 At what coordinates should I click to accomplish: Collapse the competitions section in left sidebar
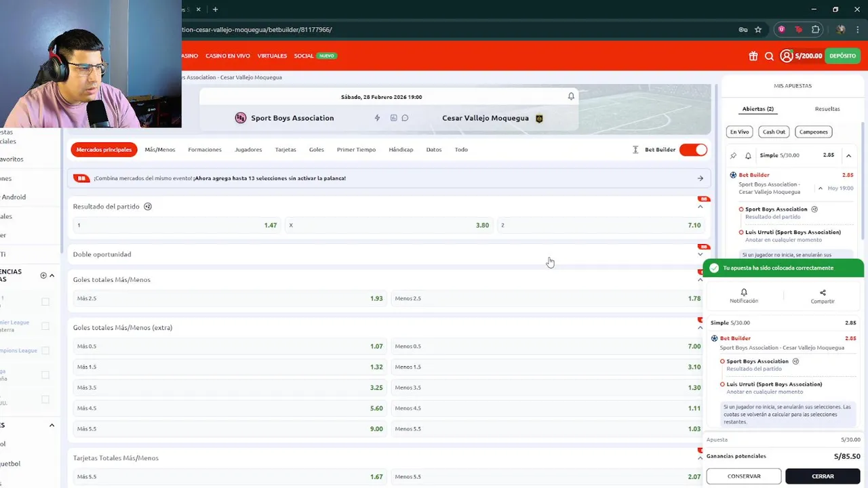(x=52, y=275)
